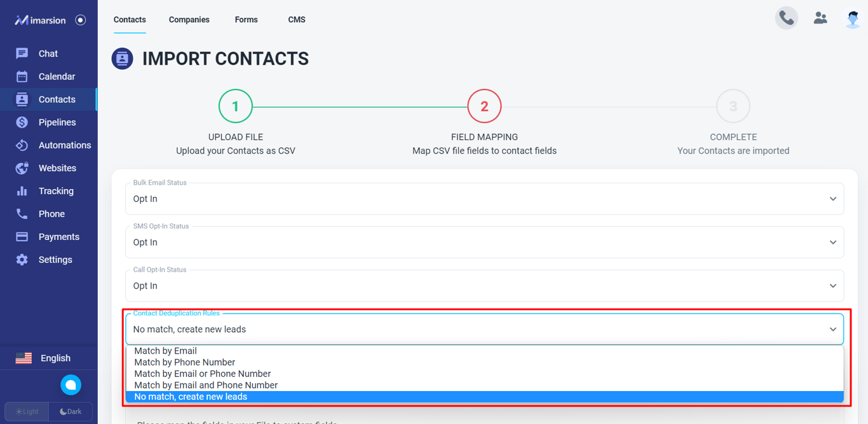Click the Bulk Email Status chevron arrow

(x=832, y=199)
